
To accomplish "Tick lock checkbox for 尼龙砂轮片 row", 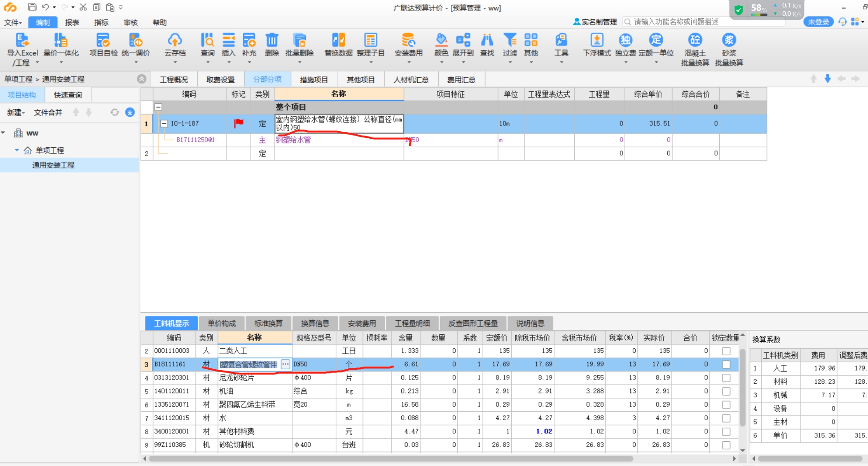I will click(x=726, y=378).
